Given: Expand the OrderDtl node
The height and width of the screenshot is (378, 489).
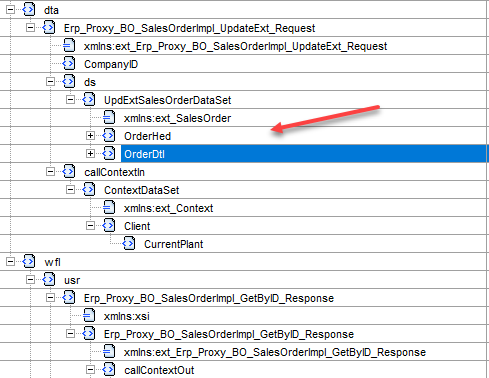Looking at the screenshot, I should click(90, 154).
